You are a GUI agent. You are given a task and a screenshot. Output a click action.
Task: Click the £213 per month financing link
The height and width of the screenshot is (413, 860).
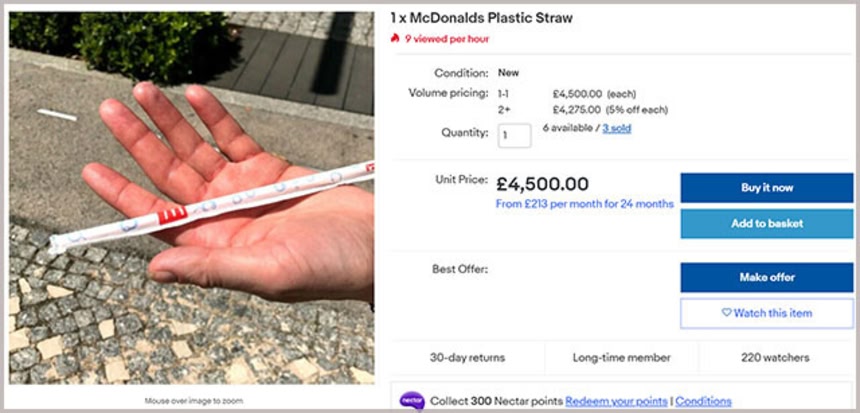(584, 204)
